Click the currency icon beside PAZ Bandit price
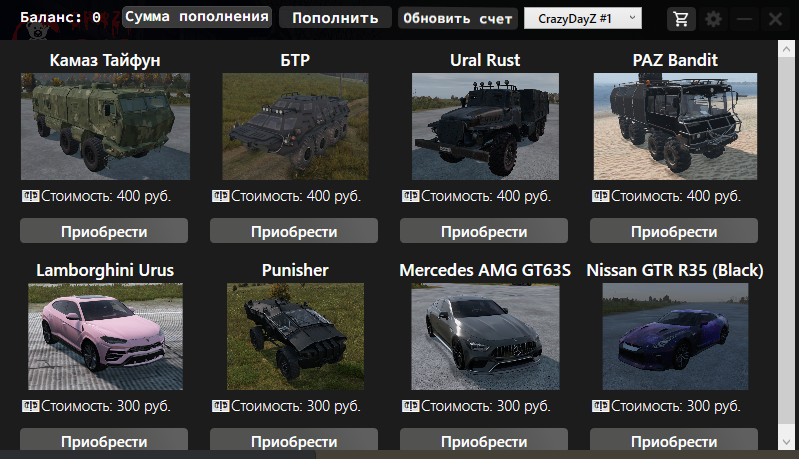This screenshot has width=799, height=459. (x=601, y=196)
